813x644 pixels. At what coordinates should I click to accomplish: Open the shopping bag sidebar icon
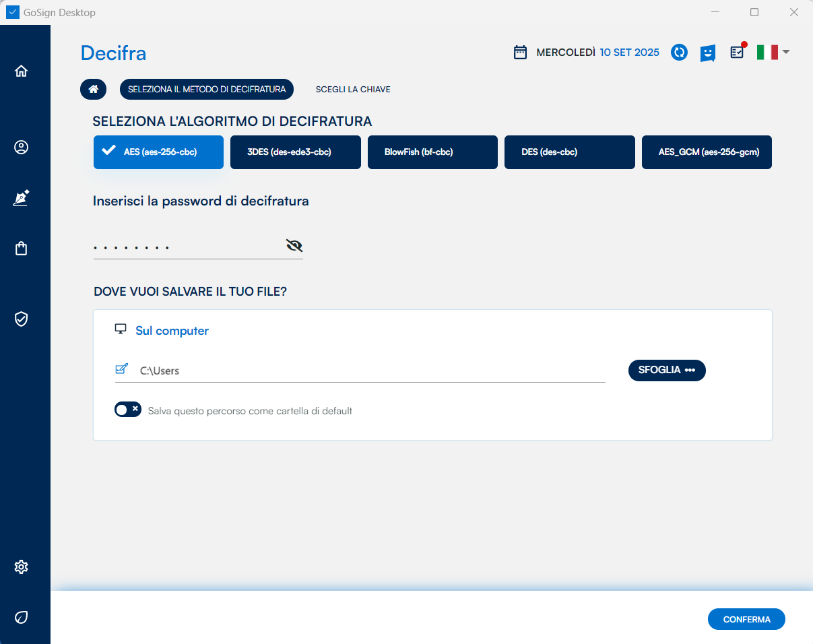tap(22, 249)
